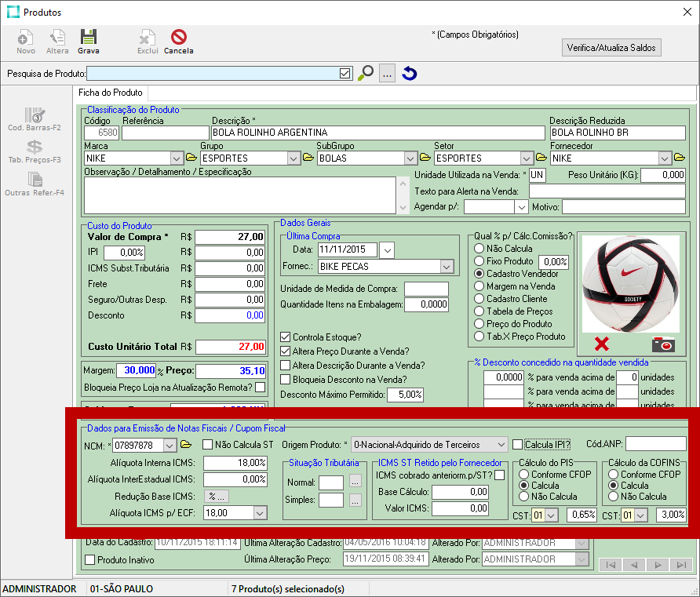Click the Descrição text field
This screenshot has height=597, width=700.
click(377, 133)
